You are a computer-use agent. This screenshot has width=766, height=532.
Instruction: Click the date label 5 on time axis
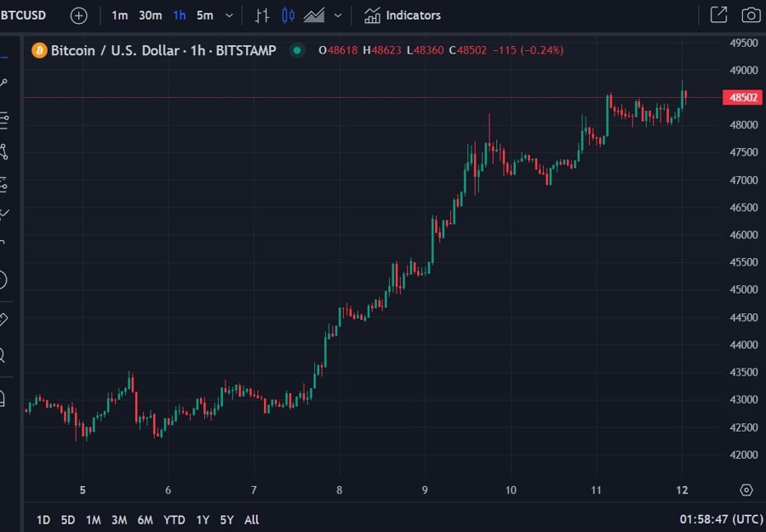coord(83,490)
